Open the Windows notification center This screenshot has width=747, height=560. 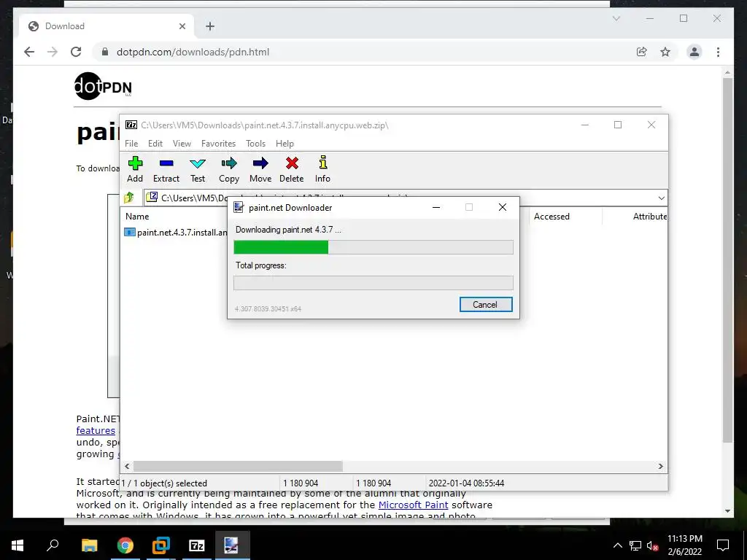[x=723, y=545]
